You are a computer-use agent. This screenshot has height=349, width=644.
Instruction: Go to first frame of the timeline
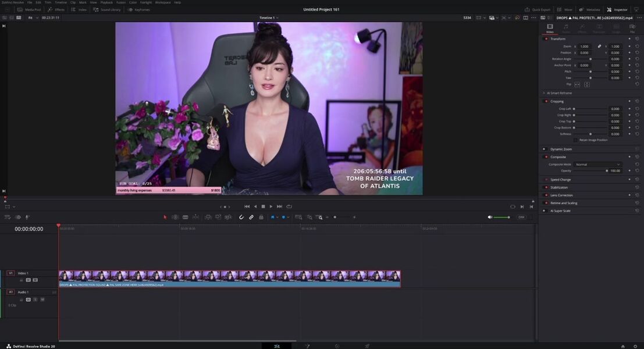(247, 206)
